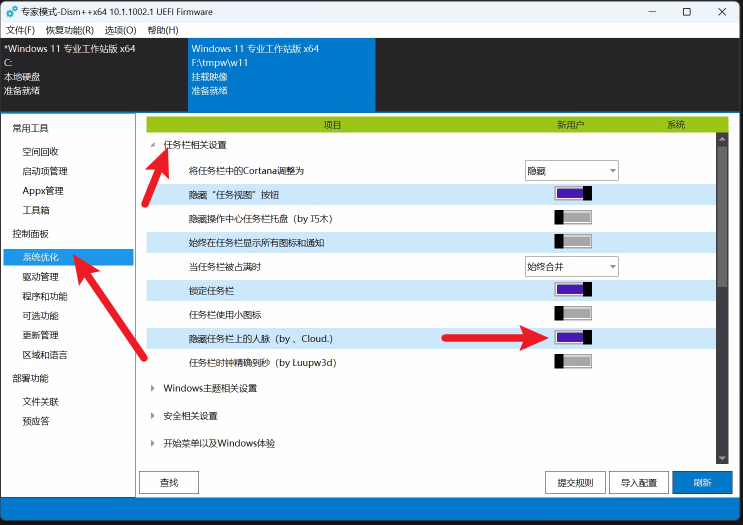743x525 pixels.
Task: Open the 恢复功能(R) menu
Action: coord(69,30)
